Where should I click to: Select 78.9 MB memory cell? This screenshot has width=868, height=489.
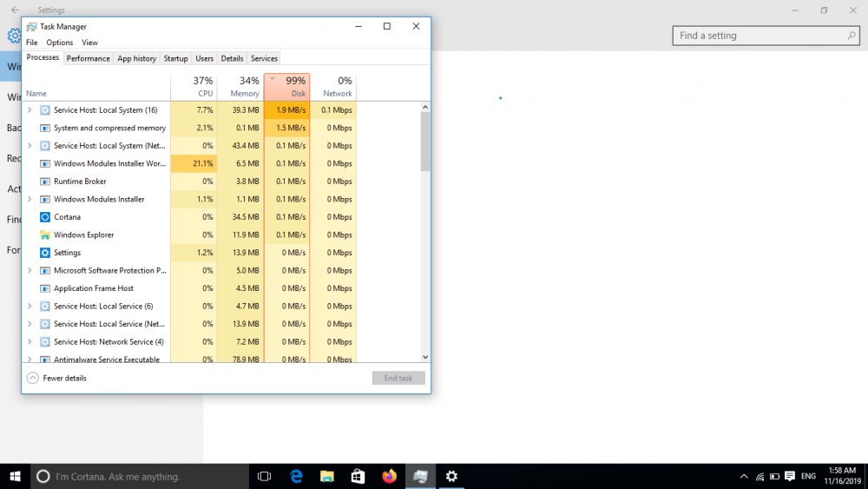pos(240,360)
